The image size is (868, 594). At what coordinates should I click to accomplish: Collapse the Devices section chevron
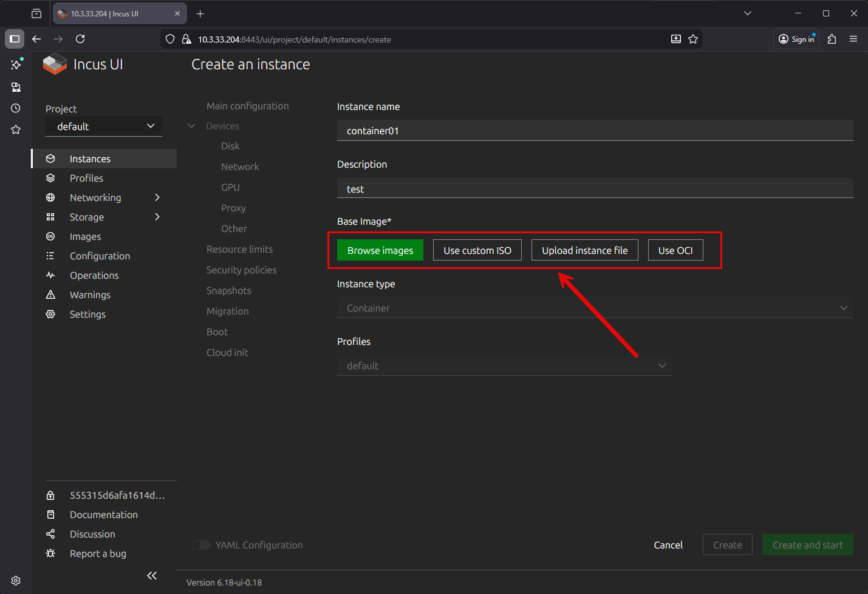coord(191,126)
